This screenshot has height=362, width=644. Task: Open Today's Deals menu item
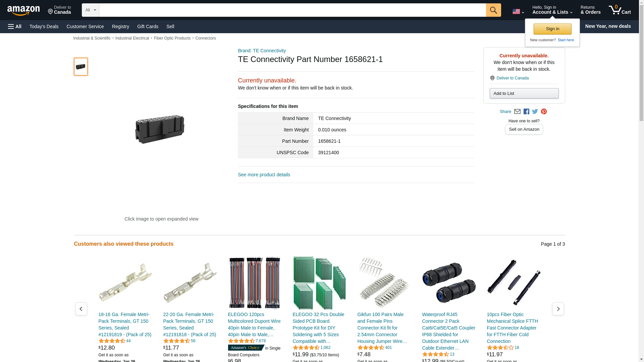point(44,26)
